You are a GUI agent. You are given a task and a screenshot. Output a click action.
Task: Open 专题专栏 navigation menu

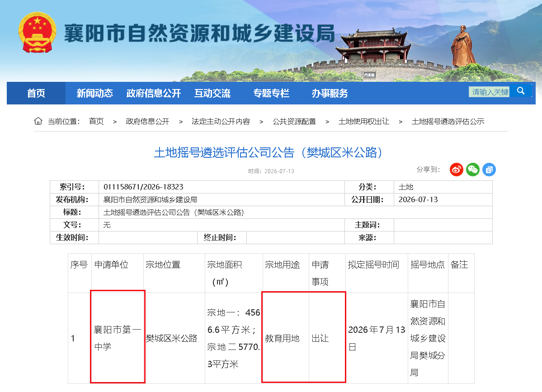pyautogui.click(x=271, y=93)
